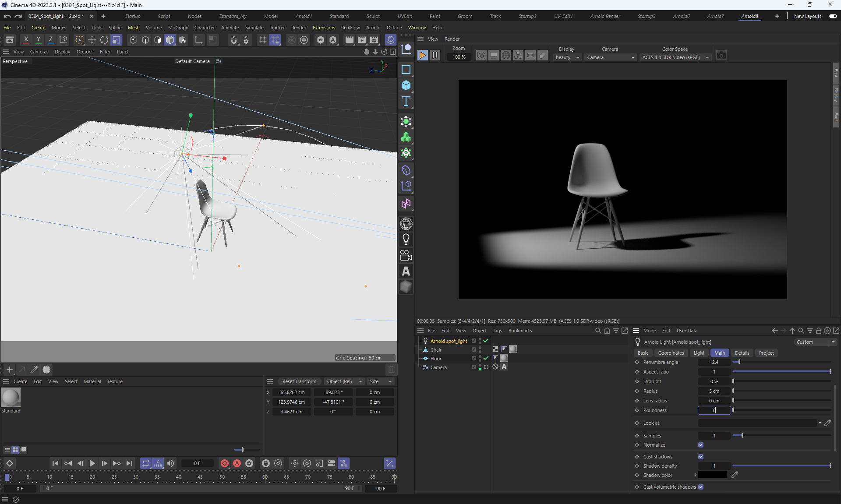Adjust the Penumbra angle slider
This screenshot has width=841, height=504.
click(739, 362)
